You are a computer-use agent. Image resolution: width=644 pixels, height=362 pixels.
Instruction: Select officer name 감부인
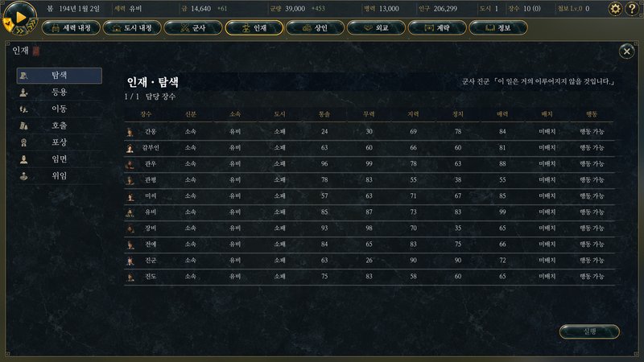[151, 148]
